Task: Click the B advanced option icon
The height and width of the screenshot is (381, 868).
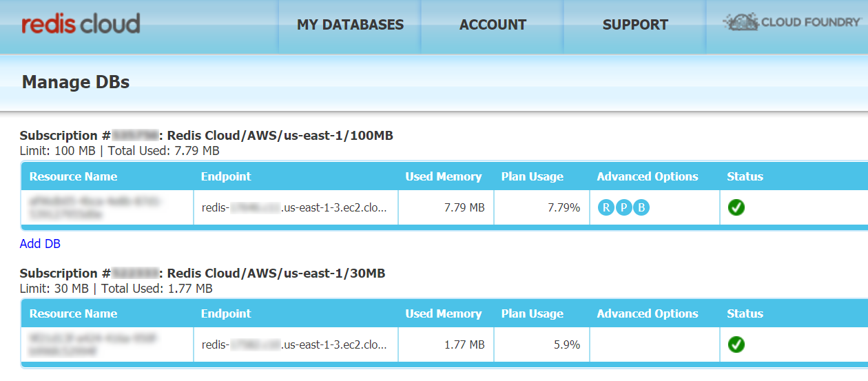Action: tap(641, 207)
